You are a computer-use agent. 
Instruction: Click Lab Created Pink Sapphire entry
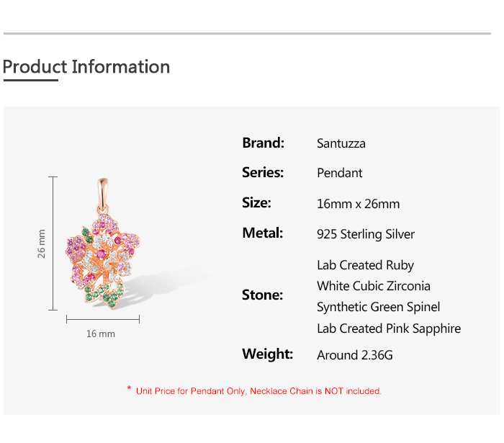point(389,328)
